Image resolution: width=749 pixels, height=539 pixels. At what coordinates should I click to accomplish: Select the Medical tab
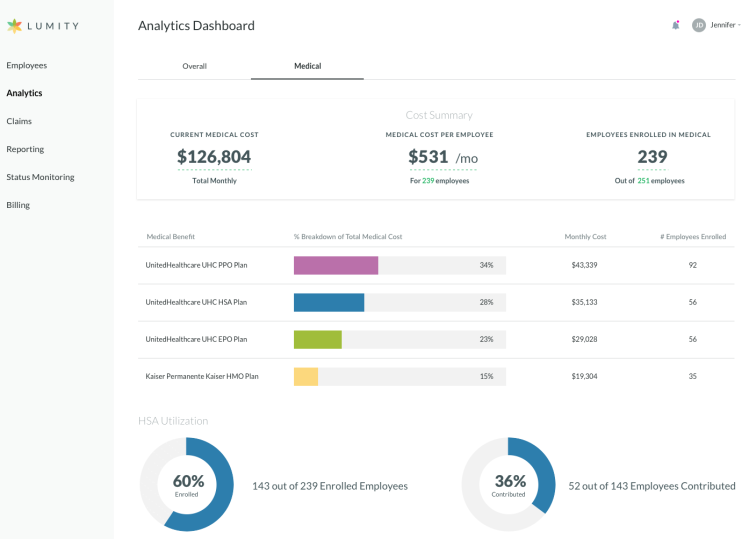coord(307,66)
